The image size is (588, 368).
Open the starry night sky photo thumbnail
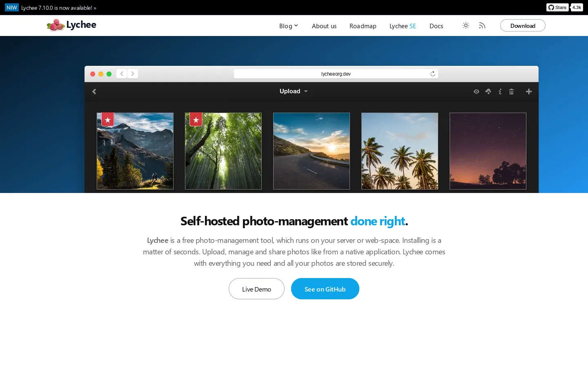[x=488, y=151]
